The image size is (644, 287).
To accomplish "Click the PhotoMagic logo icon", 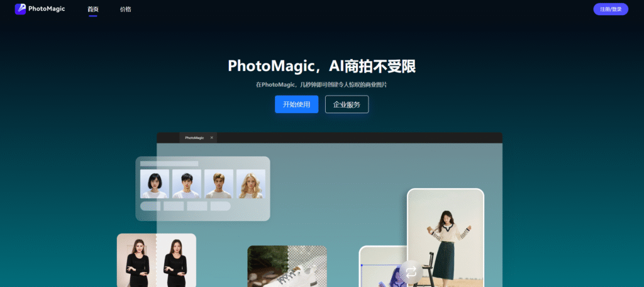I will (x=20, y=9).
